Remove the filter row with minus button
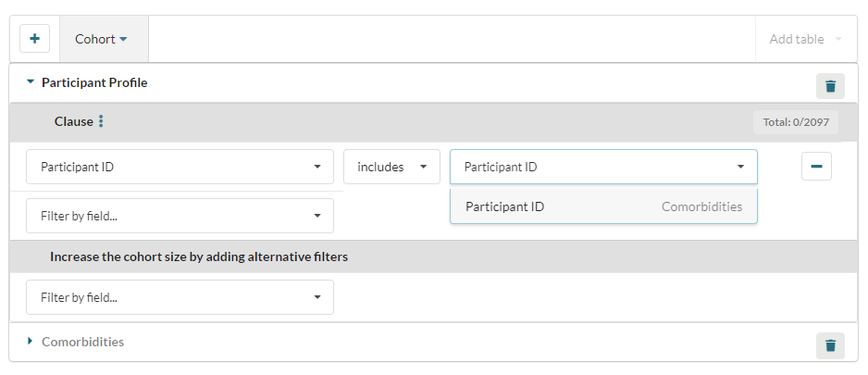Viewport: 868px width, 375px height. 816,167
